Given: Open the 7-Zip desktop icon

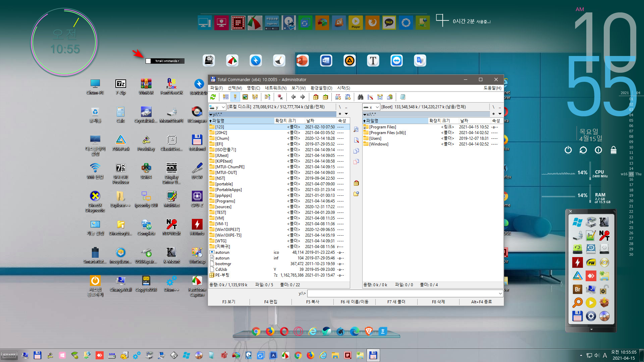Looking at the screenshot, I should 120,86.
